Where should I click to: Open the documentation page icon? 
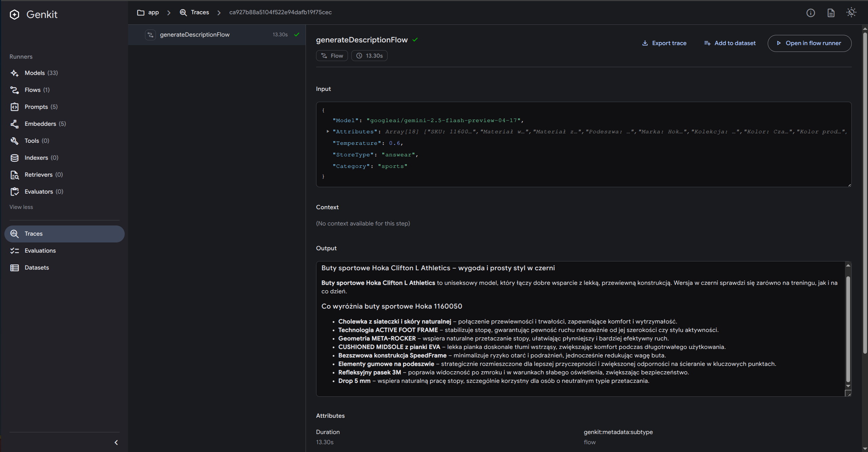(831, 13)
